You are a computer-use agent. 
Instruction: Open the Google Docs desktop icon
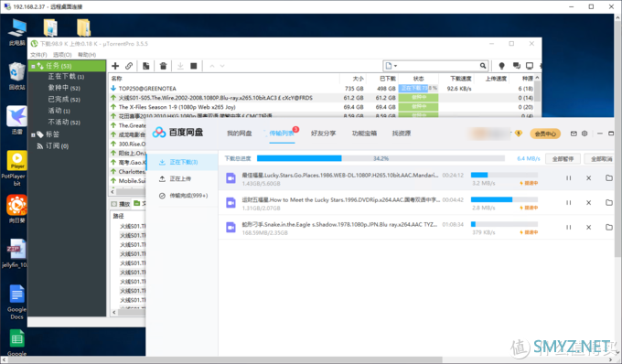[x=16, y=302]
